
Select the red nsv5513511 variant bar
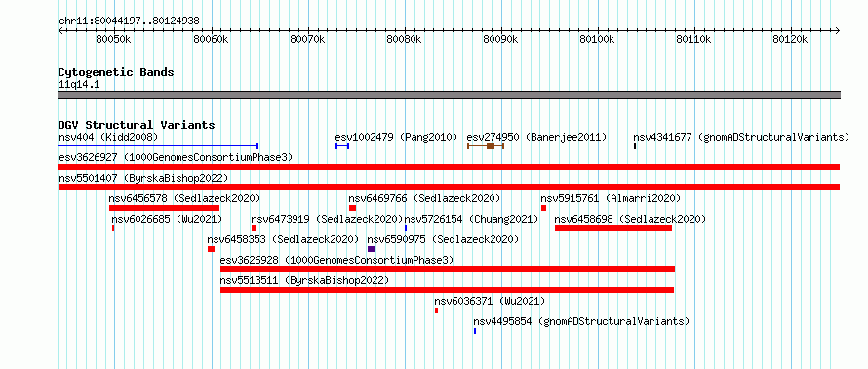pos(448,290)
